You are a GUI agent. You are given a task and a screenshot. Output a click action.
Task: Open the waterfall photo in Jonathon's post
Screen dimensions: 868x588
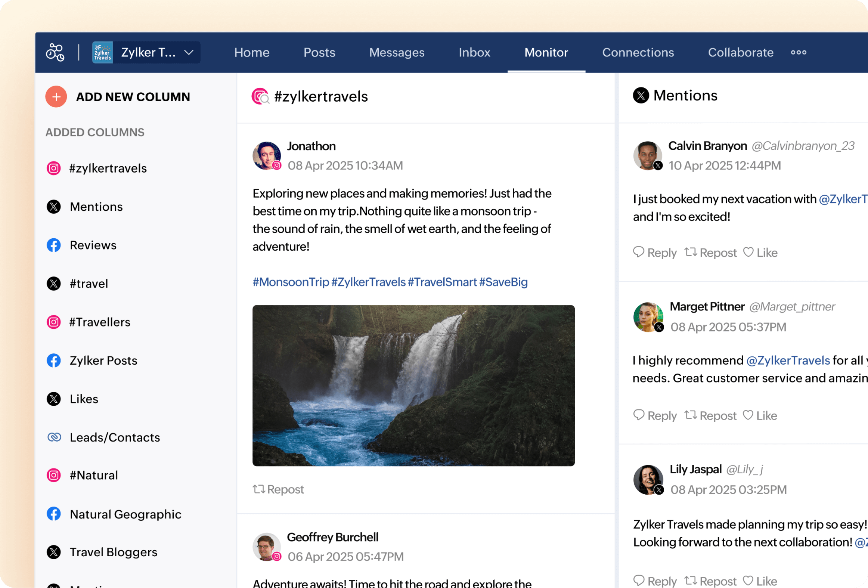[413, 386]
